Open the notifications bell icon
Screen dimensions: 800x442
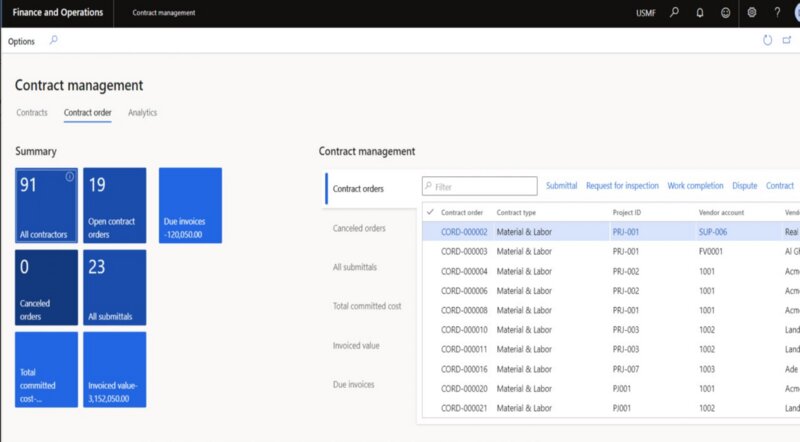coord(700,13)
